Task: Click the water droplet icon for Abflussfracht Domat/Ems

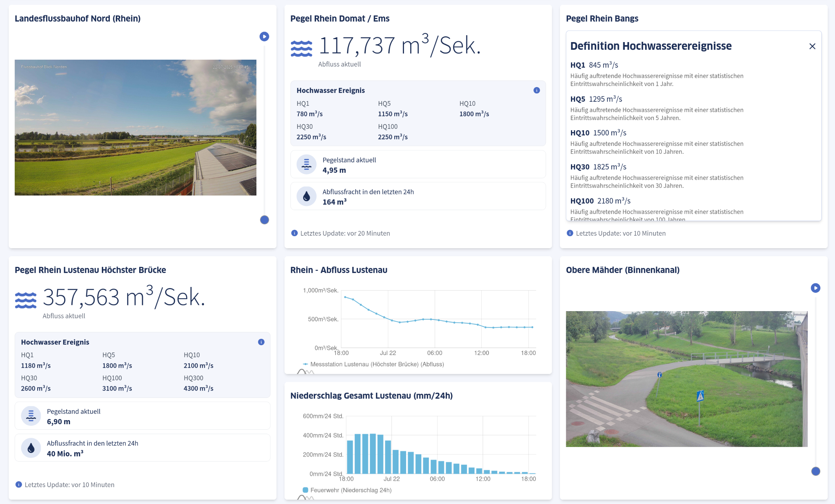Action: tap(306, 196)
